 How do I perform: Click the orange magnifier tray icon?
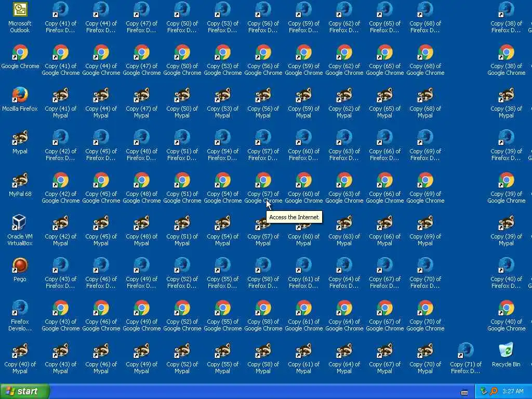(x=494, y=391)
